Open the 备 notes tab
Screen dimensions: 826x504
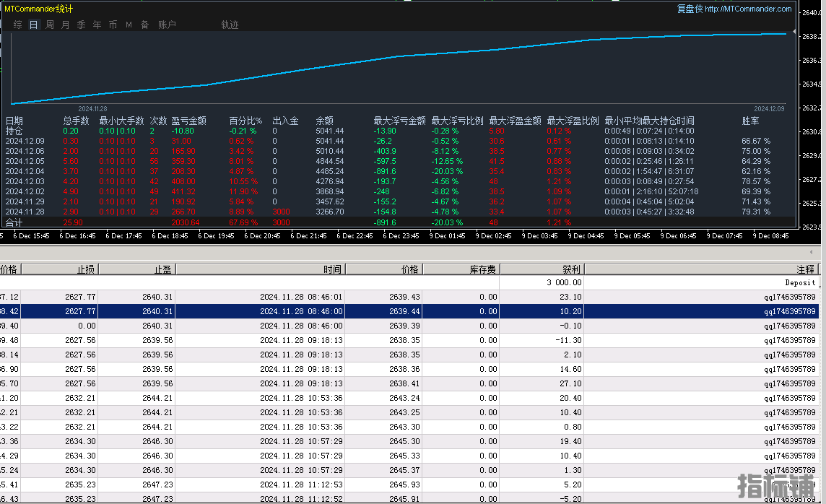point(144,25)
